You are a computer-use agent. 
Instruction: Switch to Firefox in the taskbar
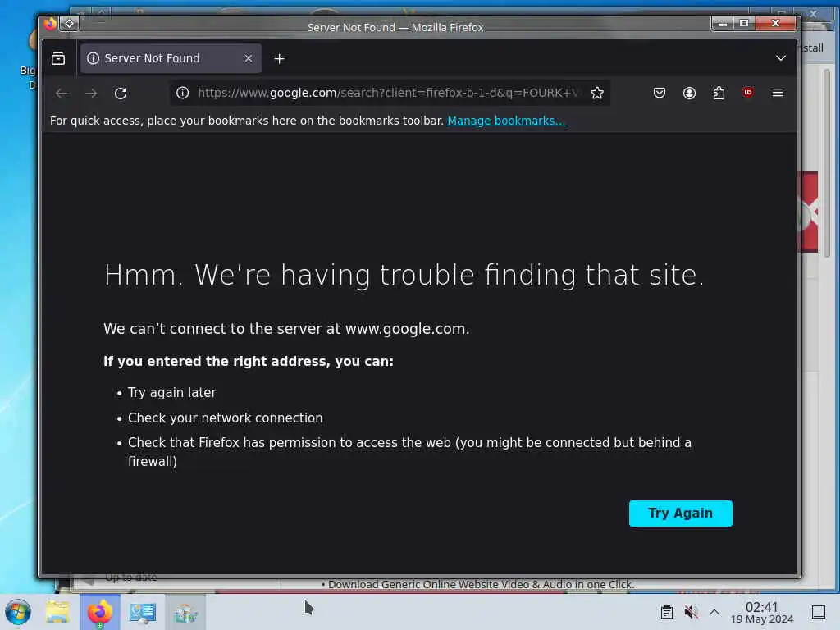pos(99,612)
